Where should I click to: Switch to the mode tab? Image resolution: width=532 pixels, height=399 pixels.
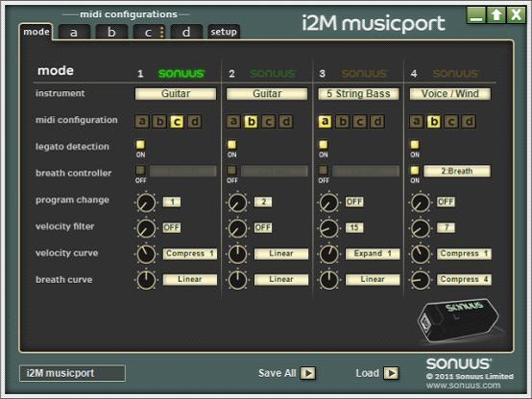36,32
